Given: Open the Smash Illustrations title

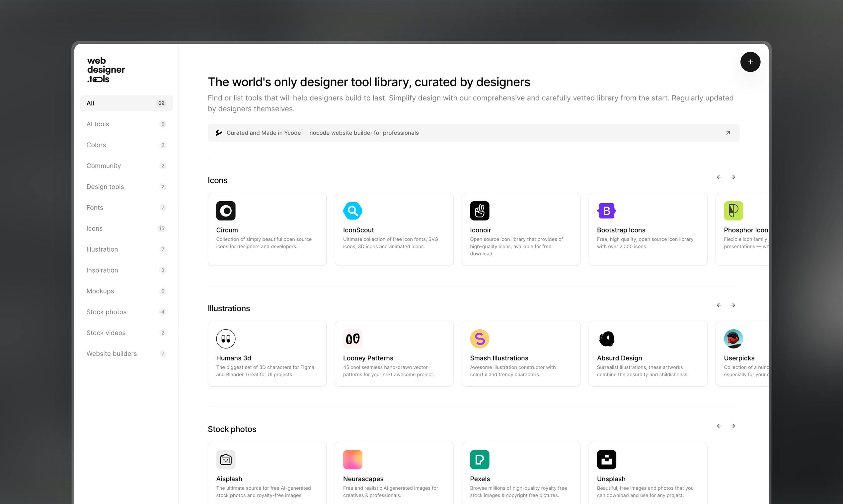Looking at the screenshot, I should pyautogui.click(x=499, y=358).
